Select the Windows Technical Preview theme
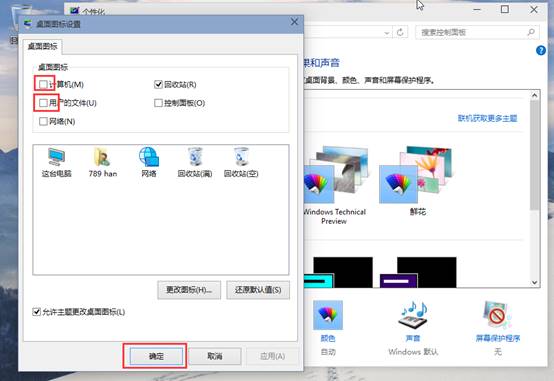 pyautogui.click(x=335, y=186)
